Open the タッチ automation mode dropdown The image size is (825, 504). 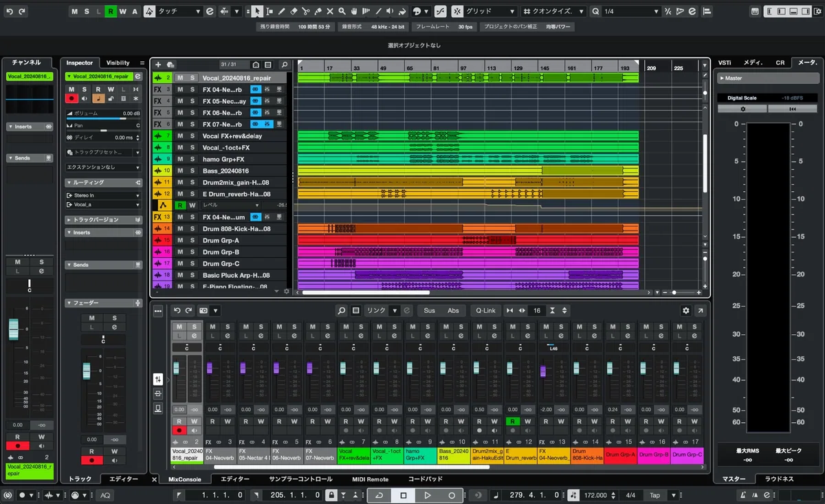[180, 12]
